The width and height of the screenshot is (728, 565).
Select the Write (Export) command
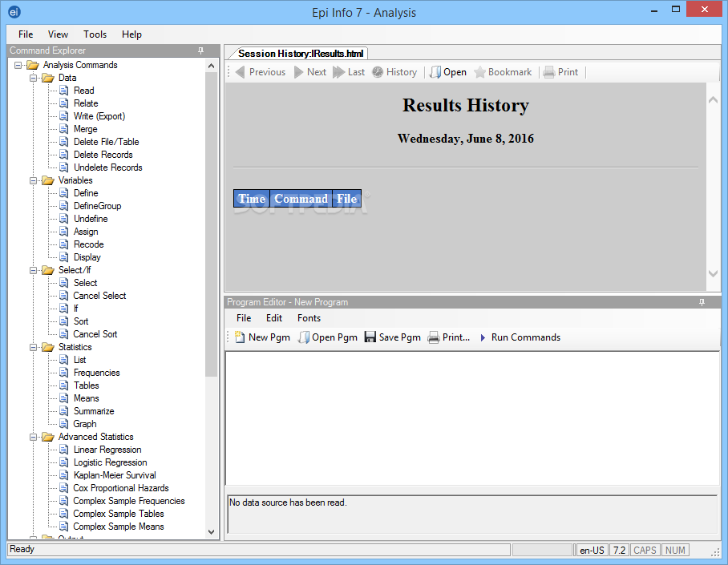click(x=99, y=116)
